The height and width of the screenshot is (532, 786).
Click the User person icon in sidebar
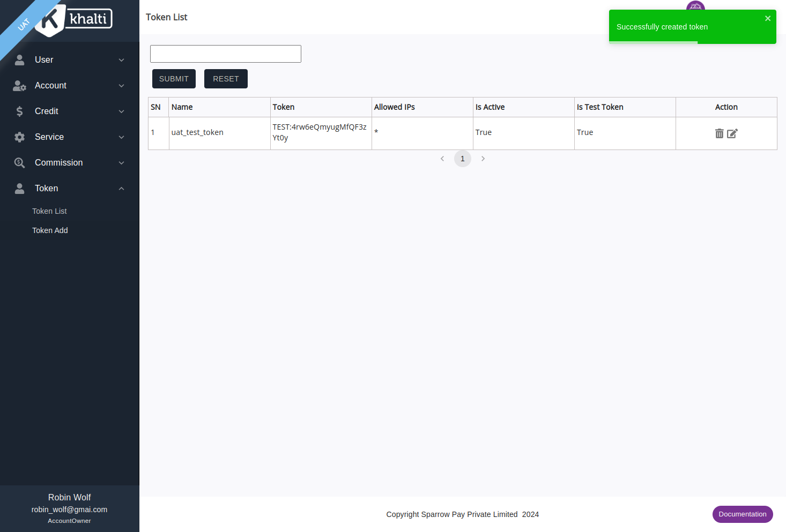20,60
